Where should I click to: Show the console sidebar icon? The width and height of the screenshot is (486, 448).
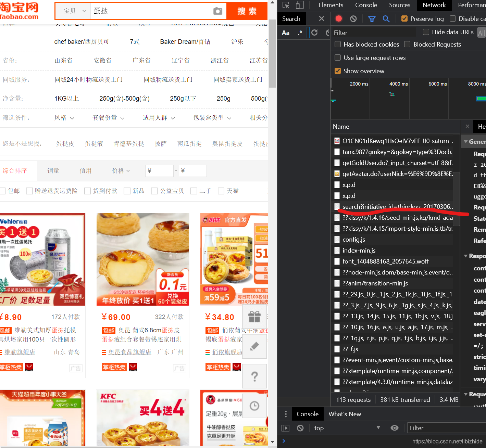click(285, 428)
